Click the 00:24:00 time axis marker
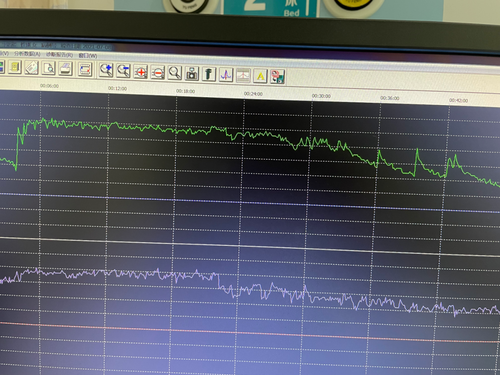 coord(253,94)
